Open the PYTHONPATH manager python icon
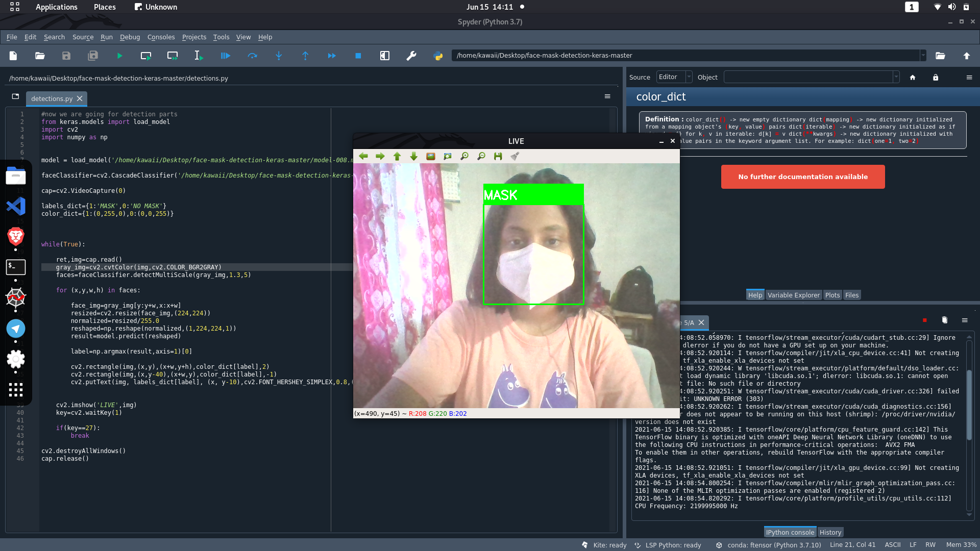This screenshot has width=980, height=551. pyautogui.click(x=438, y=56)
